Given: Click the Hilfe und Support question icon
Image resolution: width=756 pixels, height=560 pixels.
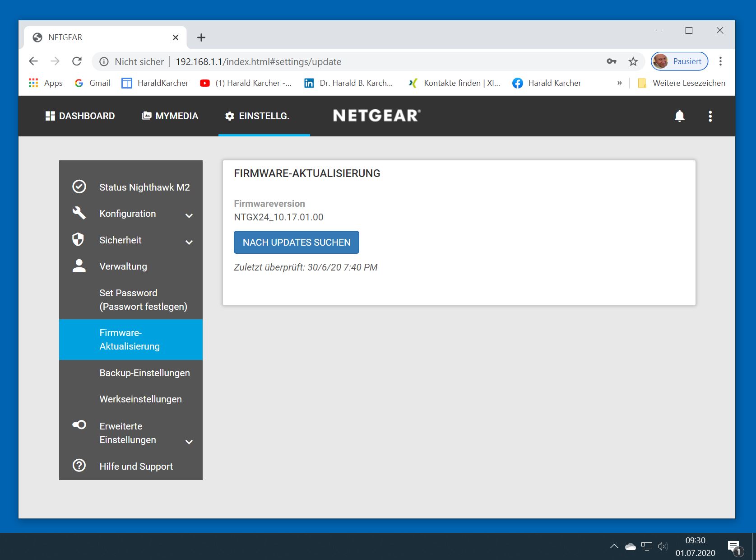Looking at the screenshot, I should coord(79,466).
